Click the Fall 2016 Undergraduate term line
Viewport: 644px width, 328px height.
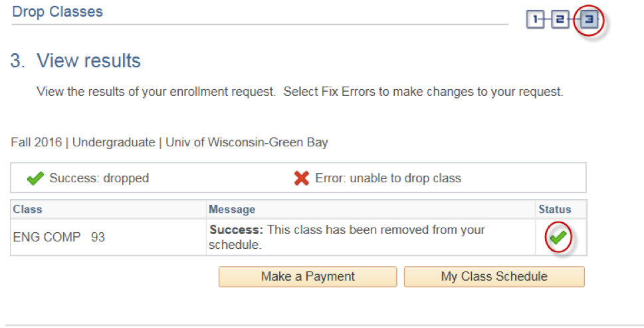pos(169,142)
